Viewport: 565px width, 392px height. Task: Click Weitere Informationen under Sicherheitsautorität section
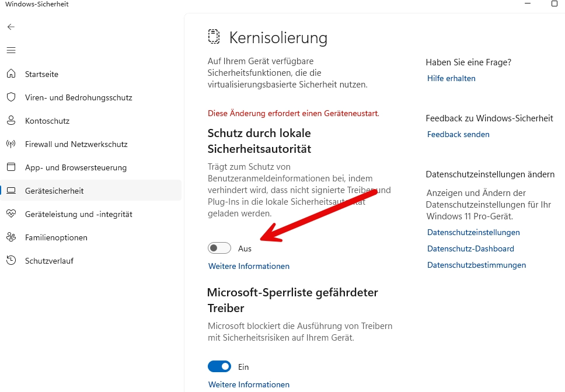(x=249, y=266)
